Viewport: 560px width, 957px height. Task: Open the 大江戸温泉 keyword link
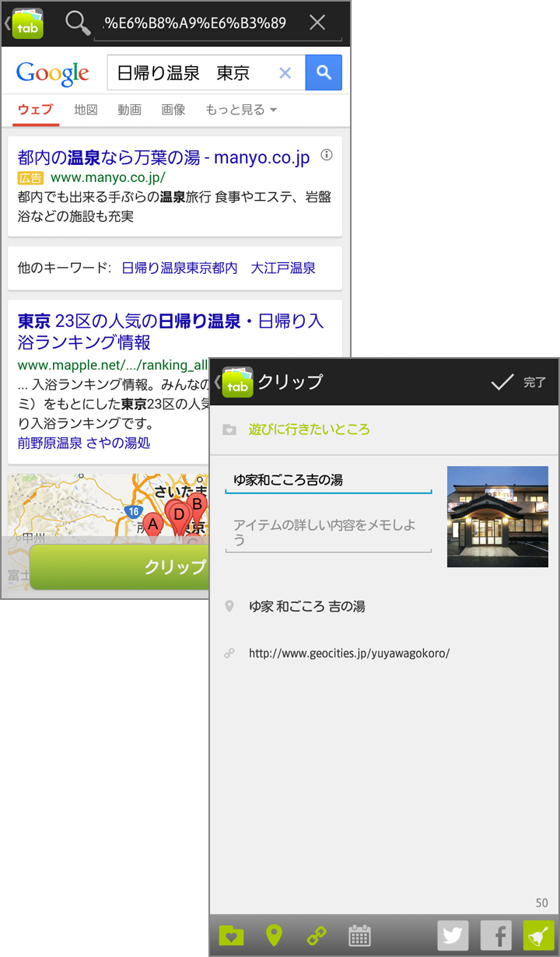tap(283, 268)
